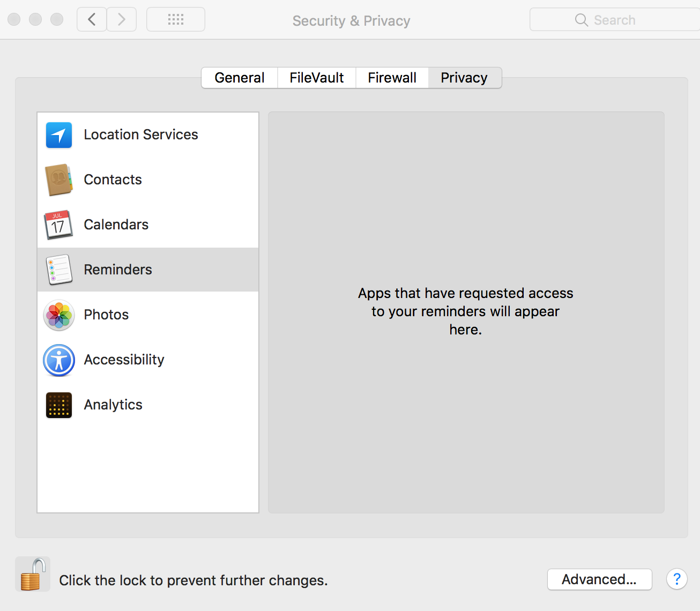Click the Security & Privacy window title
This screenshot has width=700, height=611.
(352, 21)
